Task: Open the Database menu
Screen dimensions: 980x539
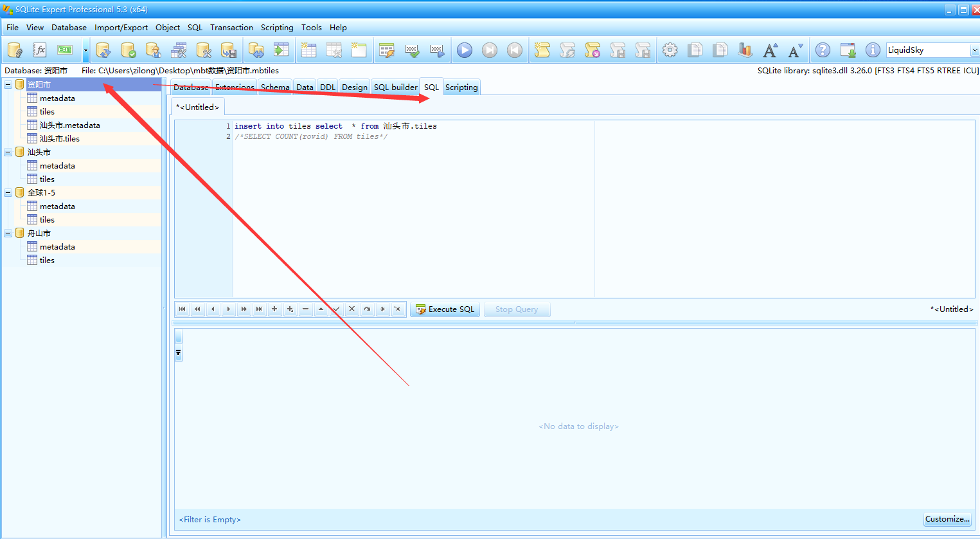Action: (69, 28)
